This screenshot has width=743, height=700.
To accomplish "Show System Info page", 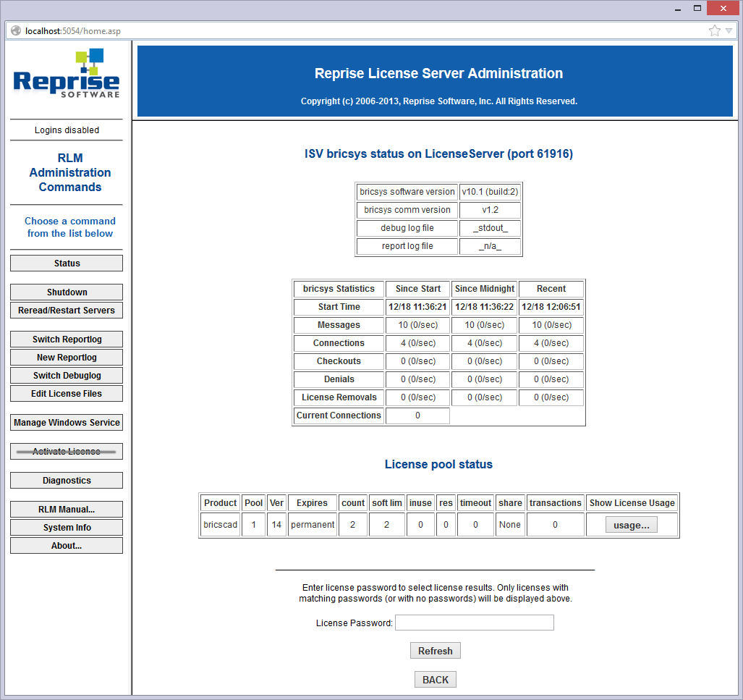I will click(x=67, y=528).
